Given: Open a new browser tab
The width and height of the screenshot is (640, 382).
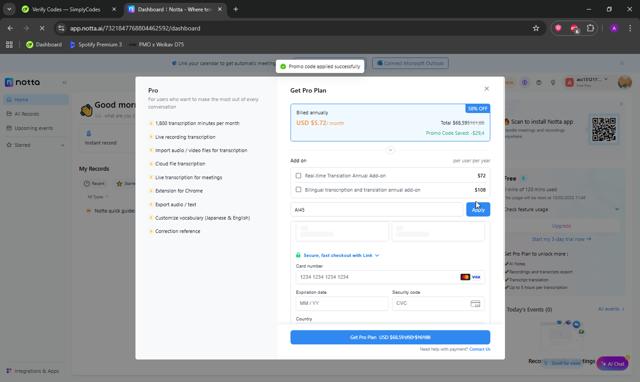Looking at the screenshot, I should [x=236, y=9].
